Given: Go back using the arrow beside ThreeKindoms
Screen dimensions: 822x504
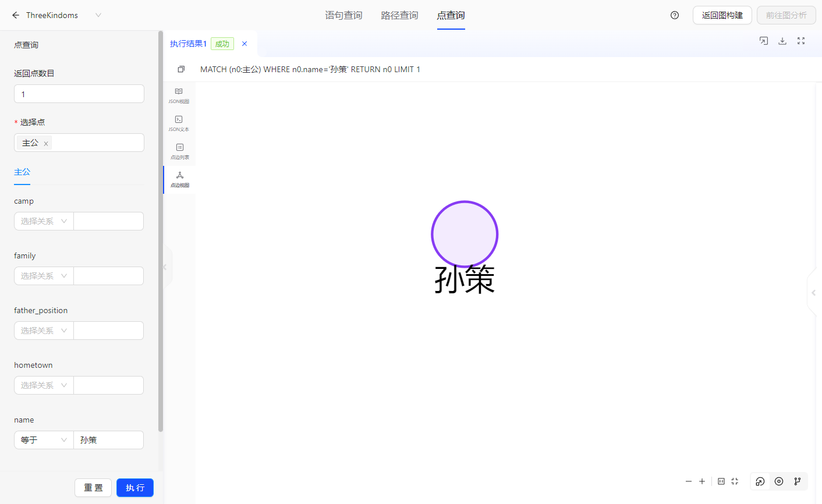Looking at the screenshot, I should pyautogui.click(x=16, y=15).
